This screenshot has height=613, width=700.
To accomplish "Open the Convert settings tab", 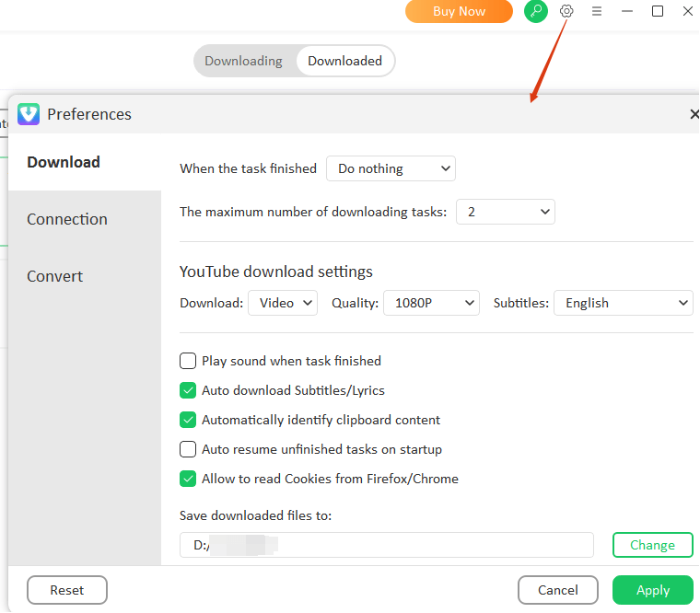I will (x=55, y=276).
